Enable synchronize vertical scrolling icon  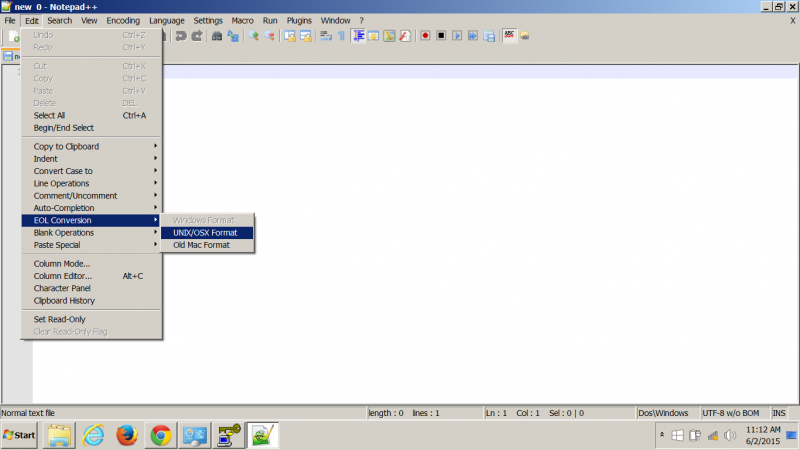tap(290, 36)
